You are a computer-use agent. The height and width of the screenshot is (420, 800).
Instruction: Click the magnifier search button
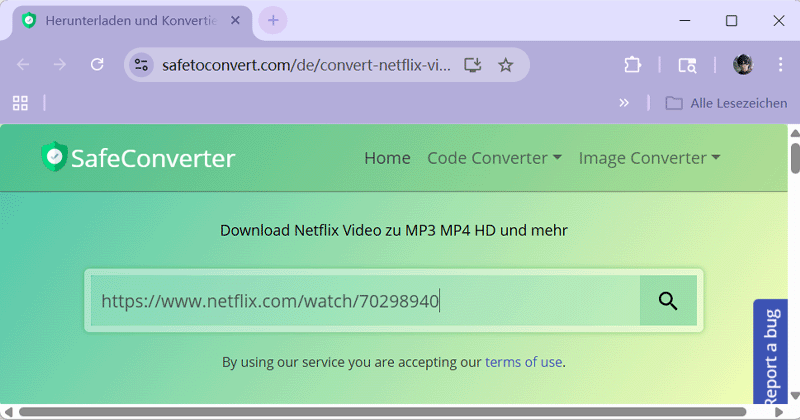pos(668,301)
